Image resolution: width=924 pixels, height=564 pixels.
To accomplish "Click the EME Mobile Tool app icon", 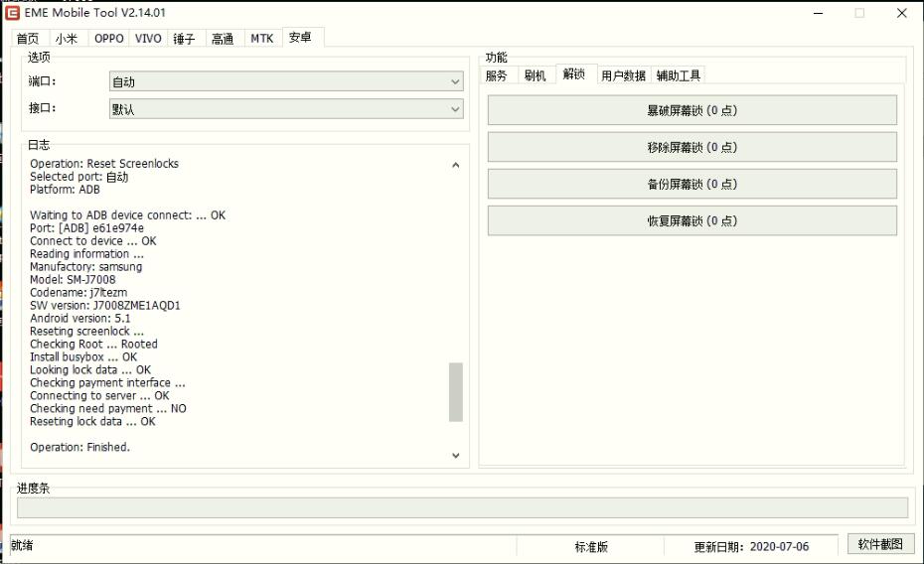I will click(x=13, y=13).
